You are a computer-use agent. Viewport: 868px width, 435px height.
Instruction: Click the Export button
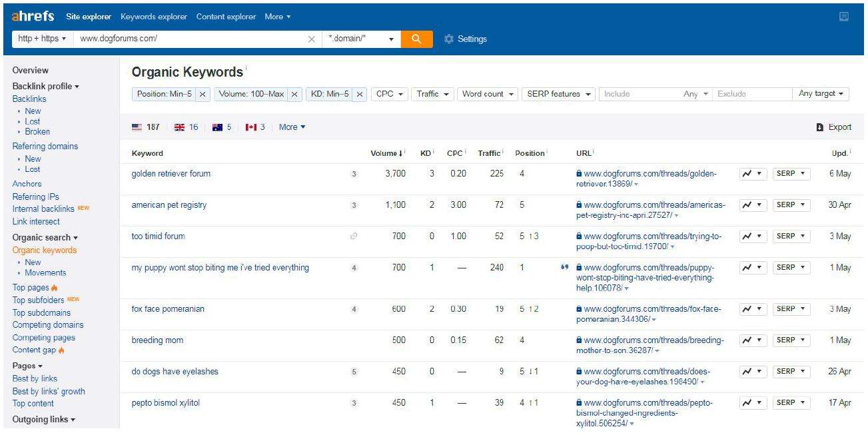834,127
